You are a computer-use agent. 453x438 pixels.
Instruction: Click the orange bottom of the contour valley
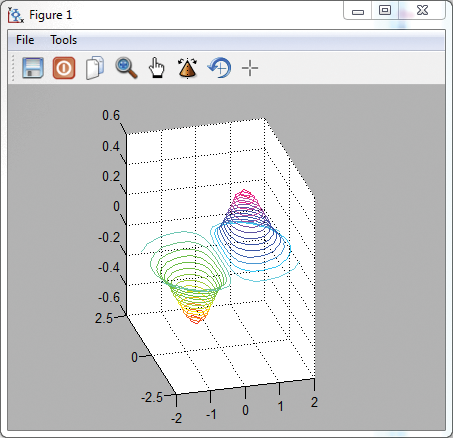(x=196, y=318)
